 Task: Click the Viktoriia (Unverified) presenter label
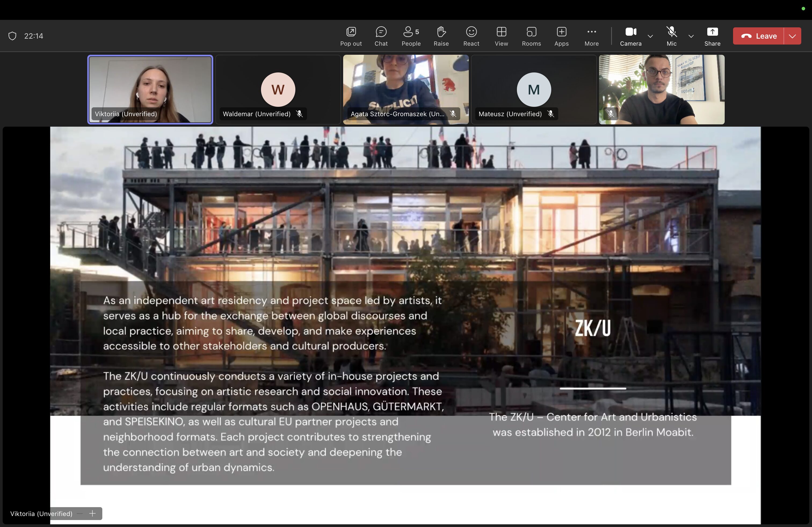click(x=41, y=514)
